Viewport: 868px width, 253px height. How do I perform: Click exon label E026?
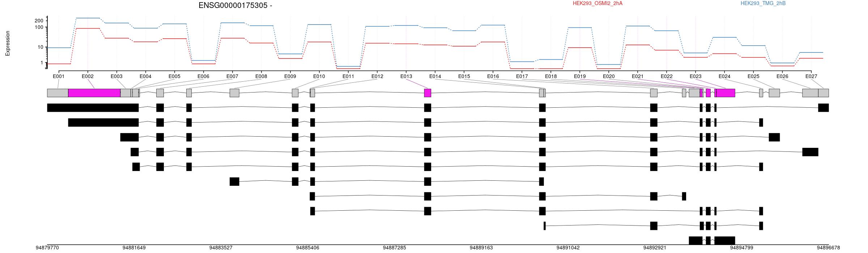click(x=782, y=76)
